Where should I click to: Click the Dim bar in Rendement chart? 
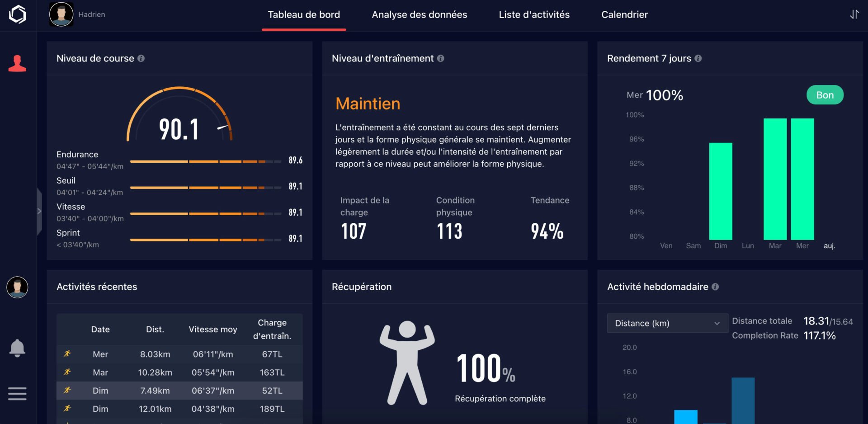pyautogui.click(x=721, y=191)
